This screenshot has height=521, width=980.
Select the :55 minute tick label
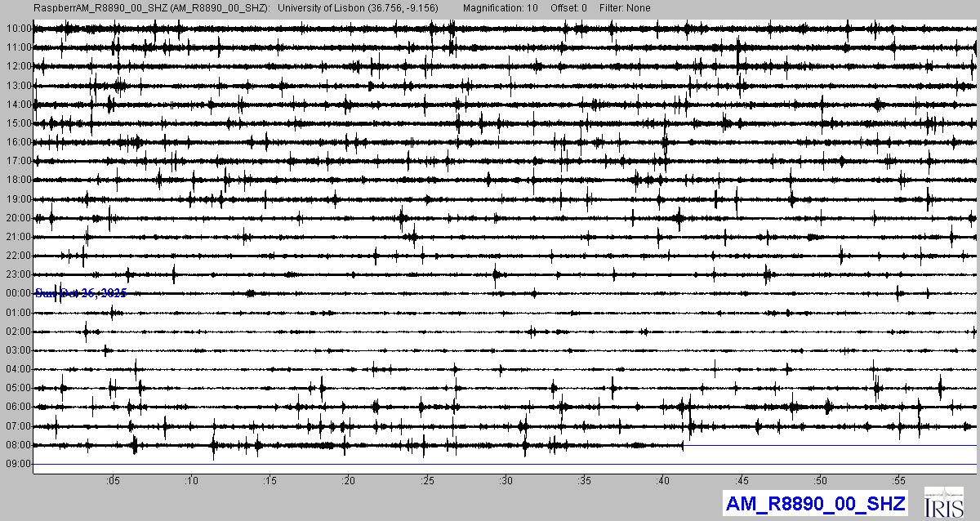tap(899, 480)
